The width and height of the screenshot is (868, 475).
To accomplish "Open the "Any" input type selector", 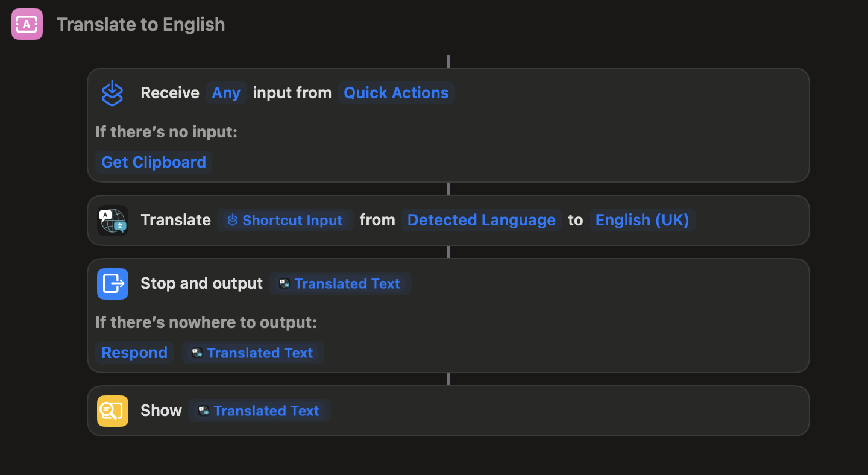I will tap(226, 93).
